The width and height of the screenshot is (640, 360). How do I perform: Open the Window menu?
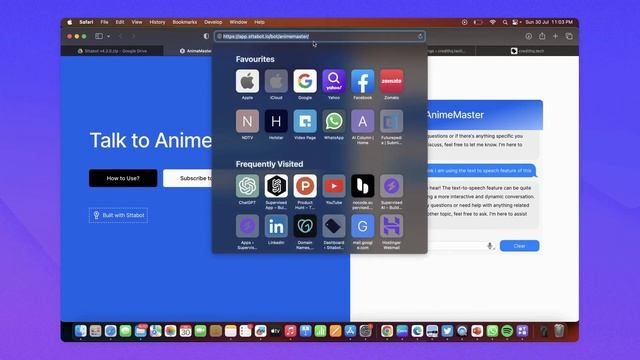pyautogui.click(x=238, y=22)
